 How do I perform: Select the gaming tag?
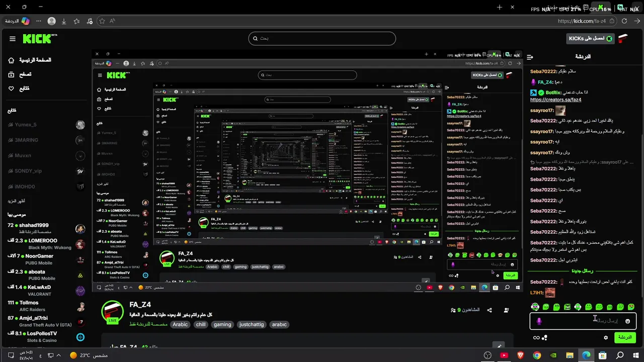coord(222,324)
